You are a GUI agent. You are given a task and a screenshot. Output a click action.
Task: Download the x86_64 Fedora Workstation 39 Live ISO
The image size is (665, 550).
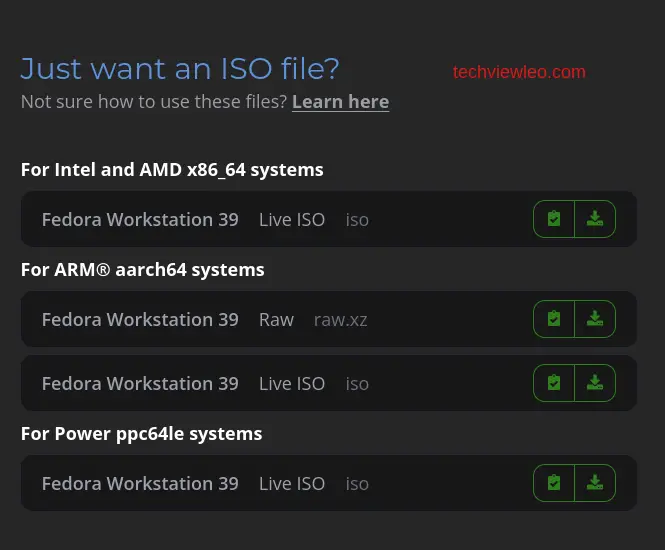click(595, 219)
